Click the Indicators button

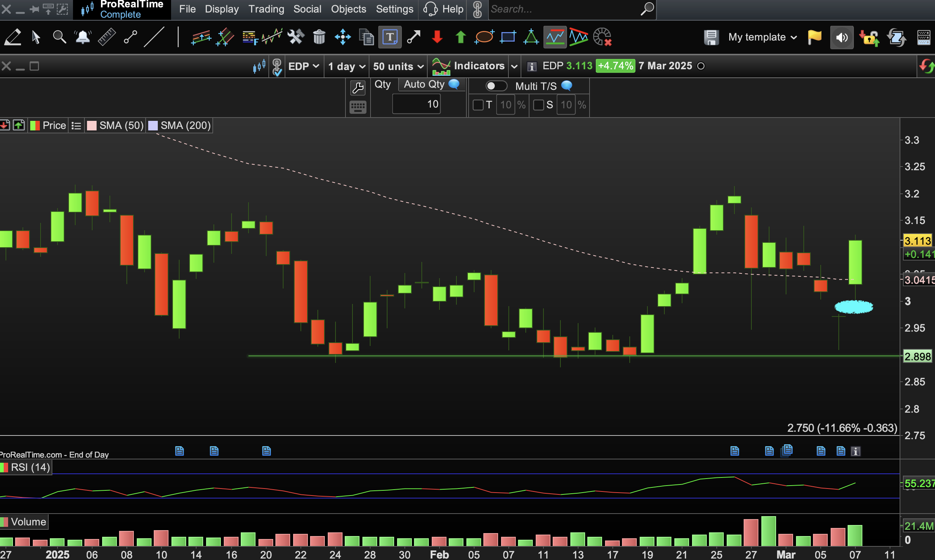pyautogui.click(x=468, y=66)
